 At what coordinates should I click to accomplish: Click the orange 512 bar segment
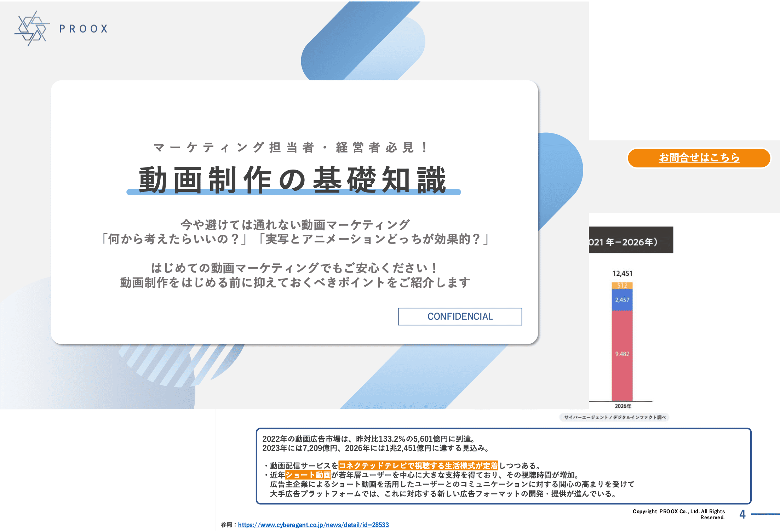[x=622, y=285]
